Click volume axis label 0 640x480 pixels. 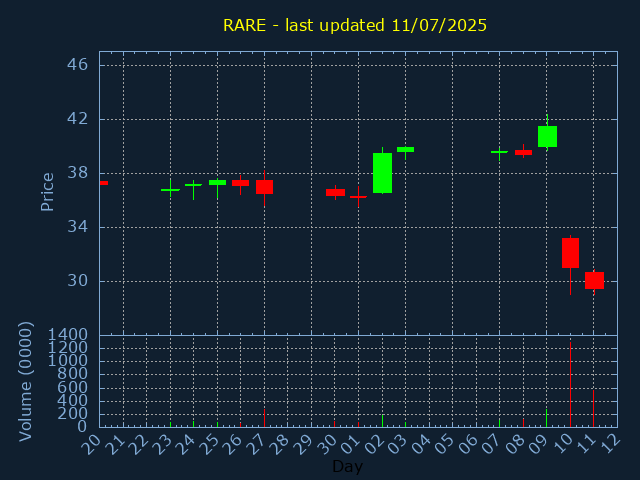click(82, 427)
